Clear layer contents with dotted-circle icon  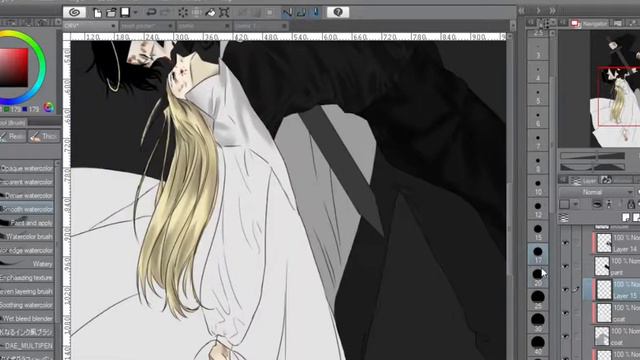click(x=182, y=13)
